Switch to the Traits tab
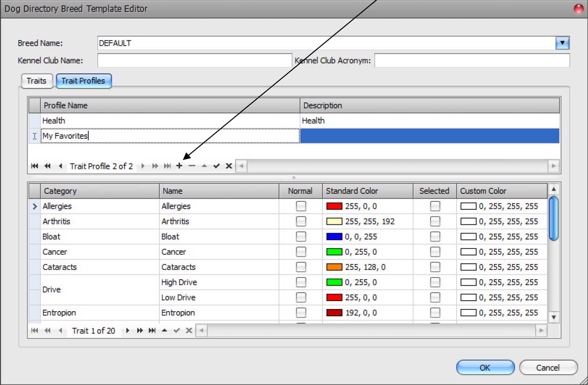 [36, 81]
